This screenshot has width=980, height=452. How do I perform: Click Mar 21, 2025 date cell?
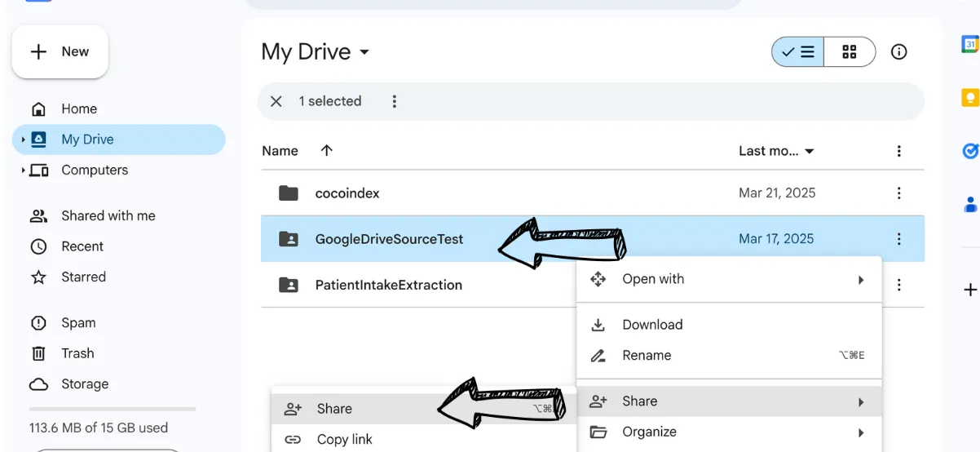pos(777,193)
